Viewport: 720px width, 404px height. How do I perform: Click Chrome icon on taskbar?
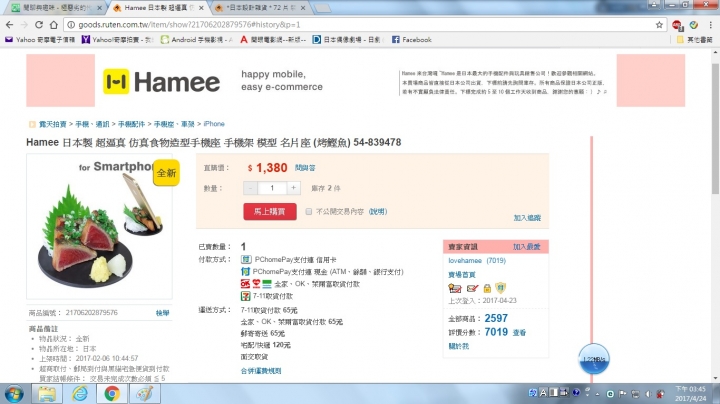click(112, 394)
